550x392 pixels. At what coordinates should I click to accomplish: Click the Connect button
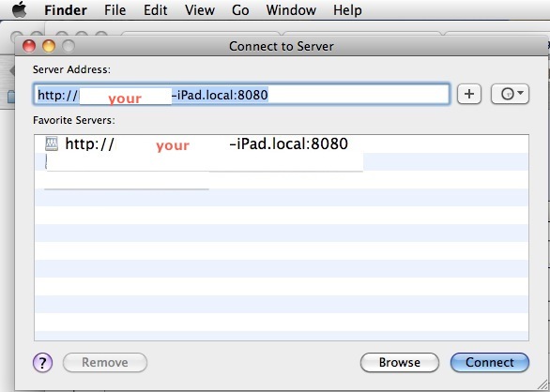point(490,363)
